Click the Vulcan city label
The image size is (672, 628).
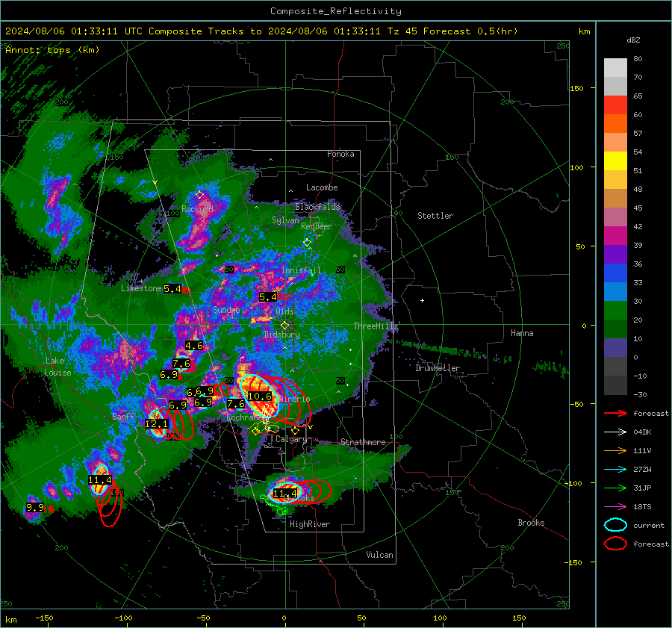tap(380, 555)
